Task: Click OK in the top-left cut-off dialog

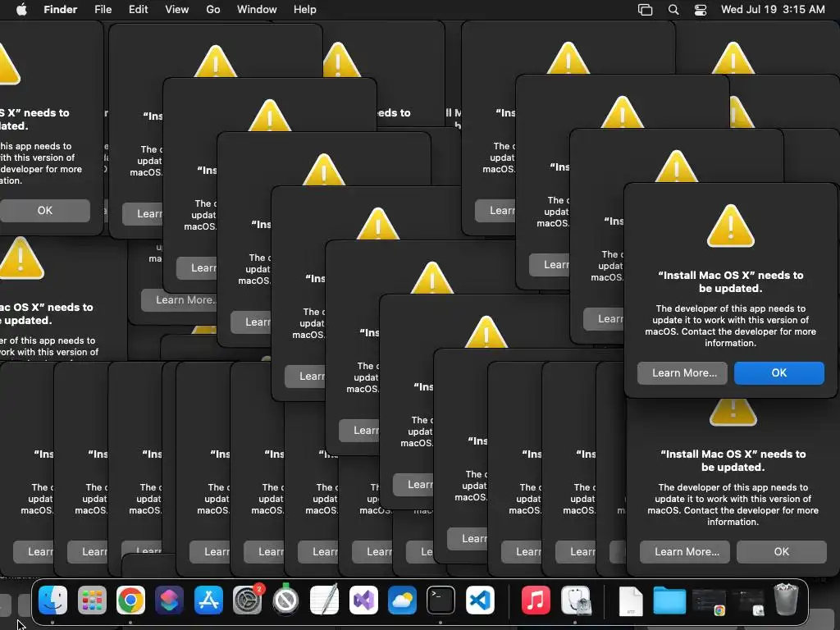Action: click(x=44, y=211)
